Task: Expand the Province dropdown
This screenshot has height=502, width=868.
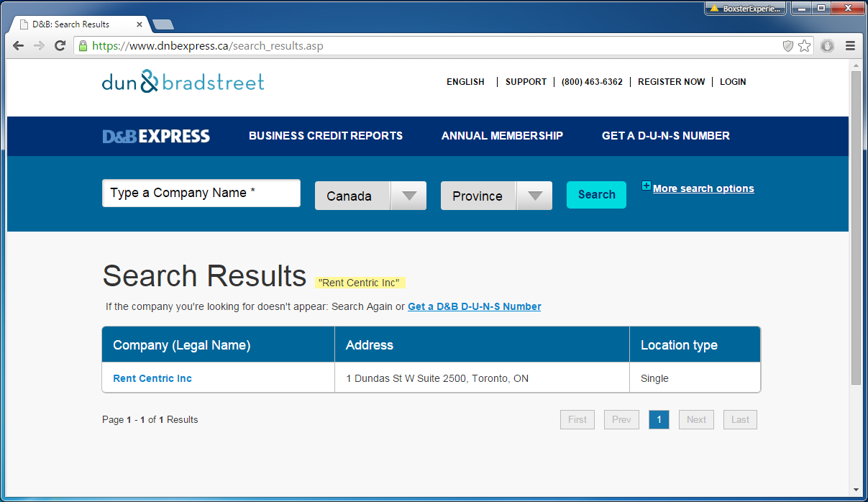Action: click(496, 196)
